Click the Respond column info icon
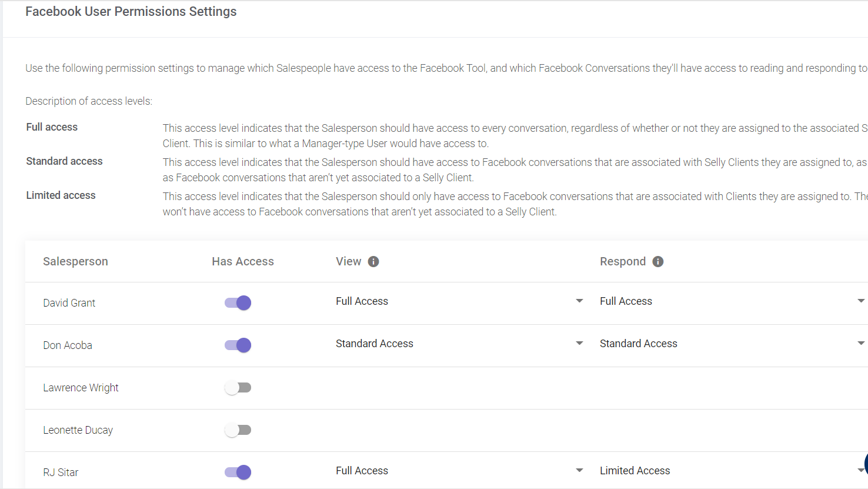The width and height of the screenshot is (868, 489). pyautogui.click(x=658, y=262)
